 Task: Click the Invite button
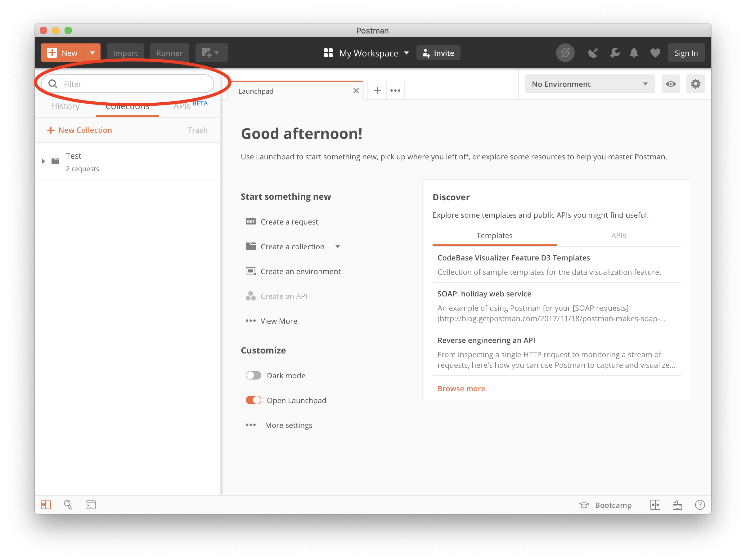point(438,53)
